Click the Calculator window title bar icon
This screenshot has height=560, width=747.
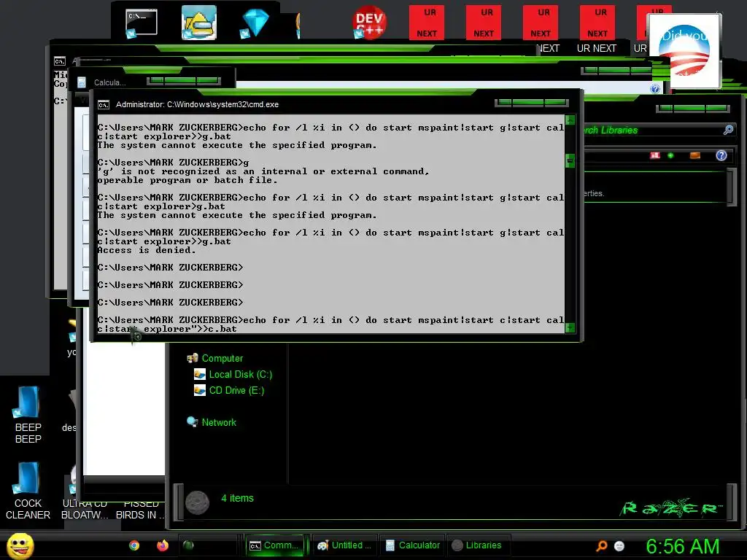click(x=82, y=82)
